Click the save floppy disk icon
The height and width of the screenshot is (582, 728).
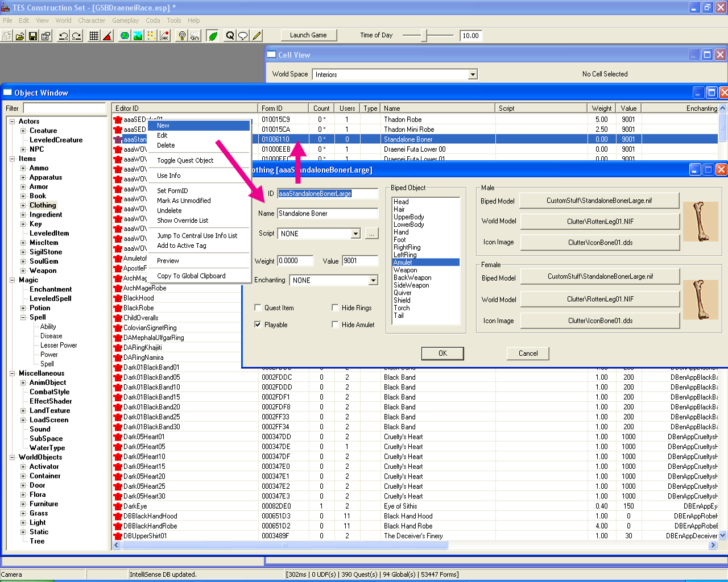click(33, 36)
